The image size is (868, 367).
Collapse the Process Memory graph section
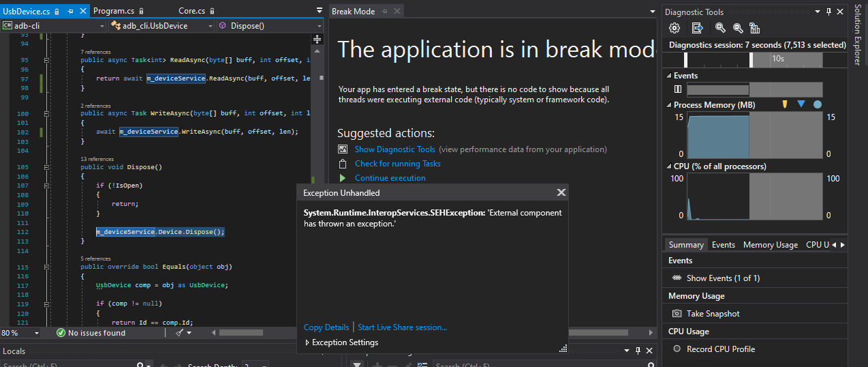669,105
